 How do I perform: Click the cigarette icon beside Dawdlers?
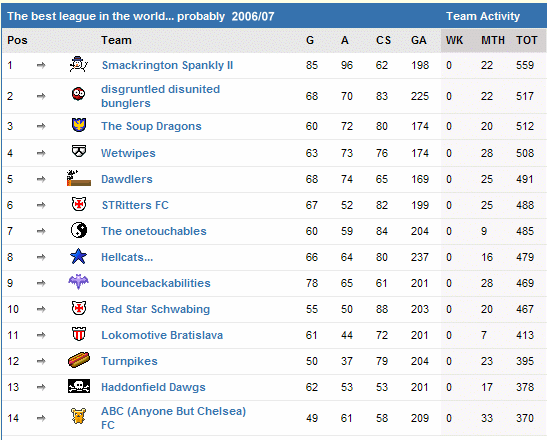(x=79, y=178)
